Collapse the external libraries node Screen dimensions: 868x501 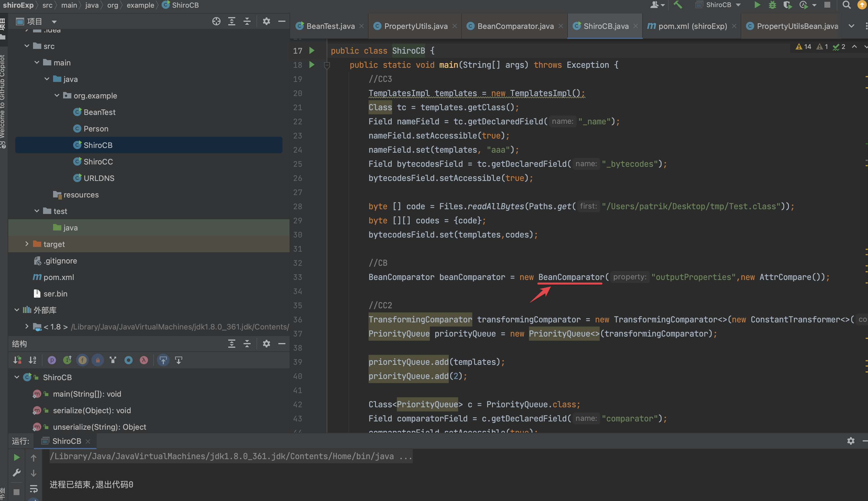click(17, 310)
